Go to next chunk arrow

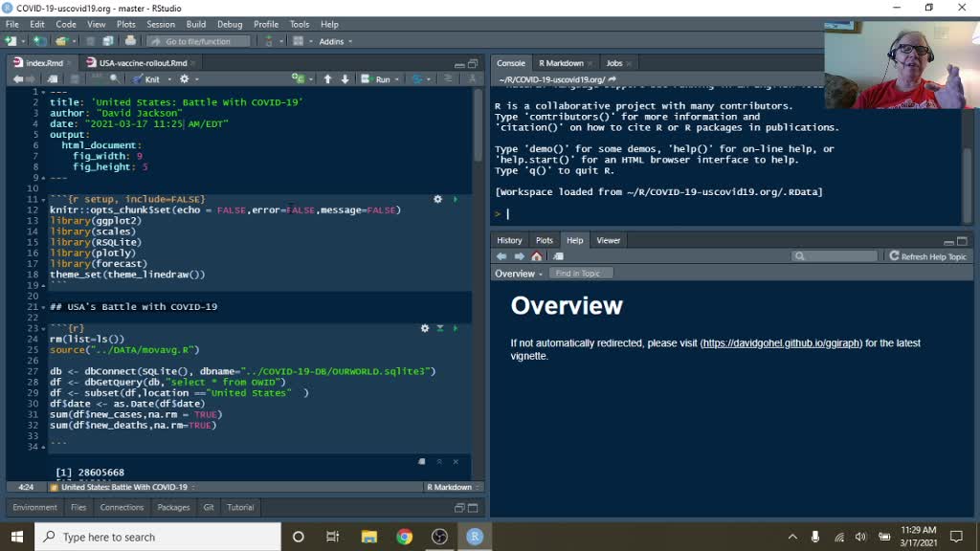[345, 79]
